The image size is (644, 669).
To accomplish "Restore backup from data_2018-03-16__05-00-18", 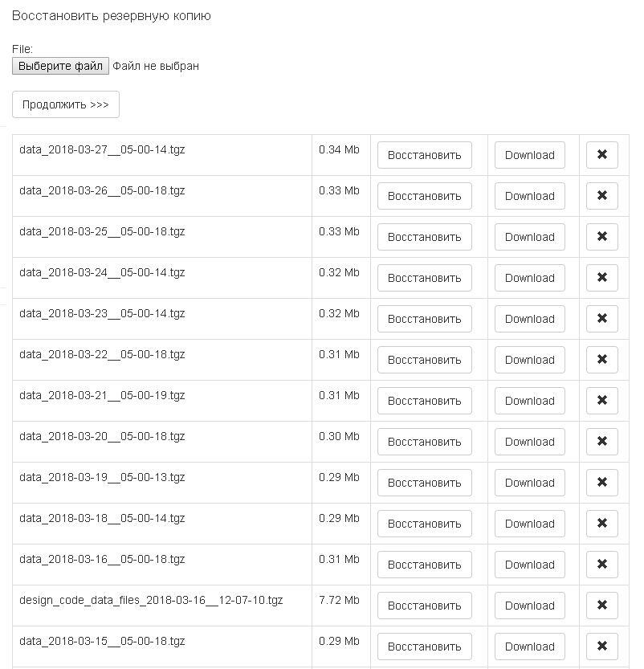I will click(424, 565).
